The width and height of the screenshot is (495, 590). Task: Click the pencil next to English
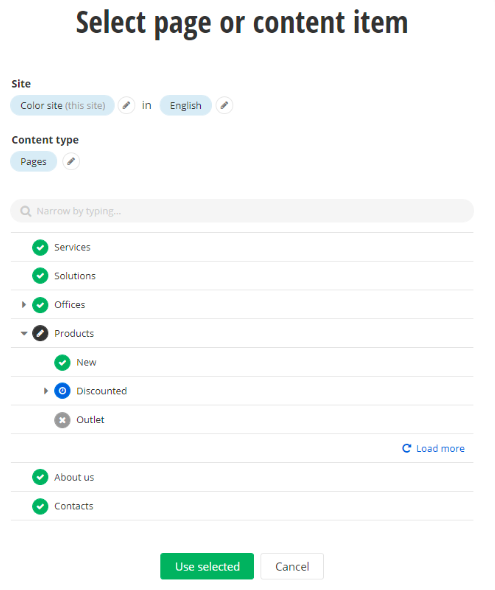pyautogui.click(x=224, y=105)
